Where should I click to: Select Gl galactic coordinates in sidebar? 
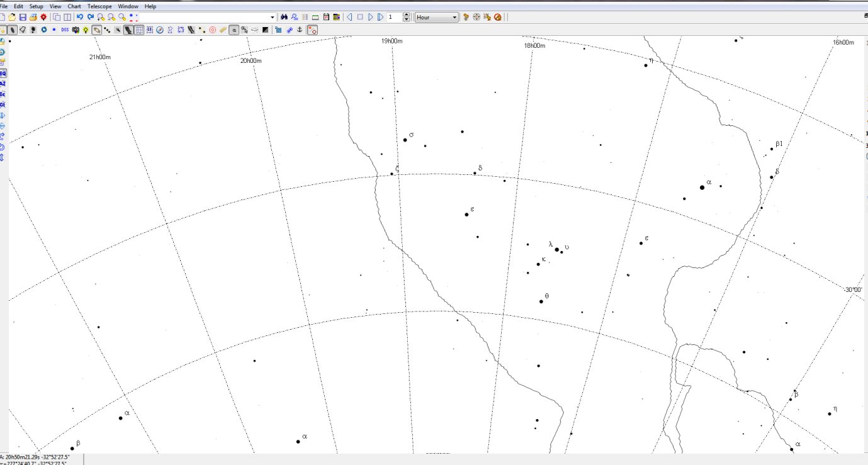point(3,104)
